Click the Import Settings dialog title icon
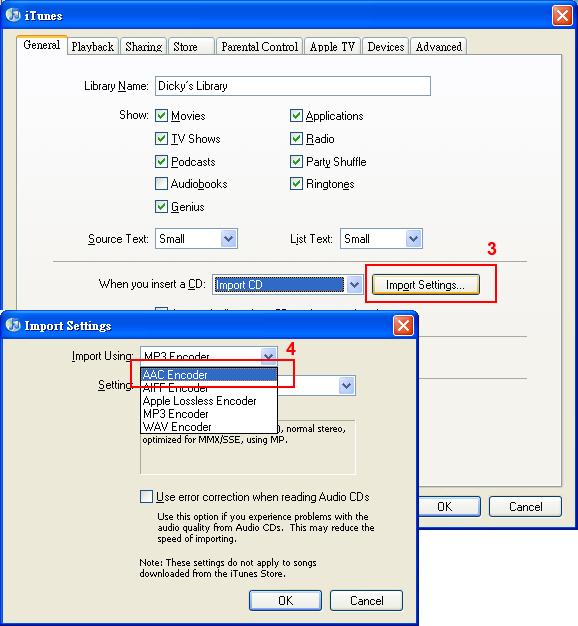This screenshot has height=626, width=578. [x=13, y=325]
